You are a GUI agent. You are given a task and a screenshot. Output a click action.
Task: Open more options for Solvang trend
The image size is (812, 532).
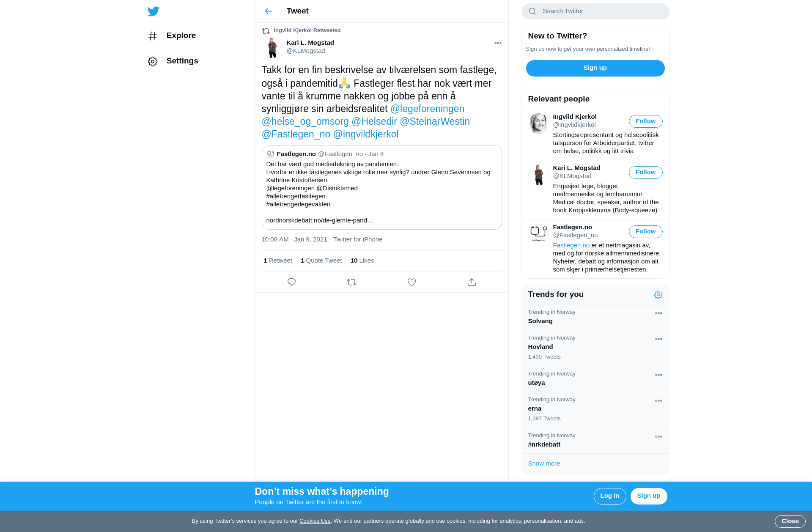pyautogui.click(x=658, y=313)
